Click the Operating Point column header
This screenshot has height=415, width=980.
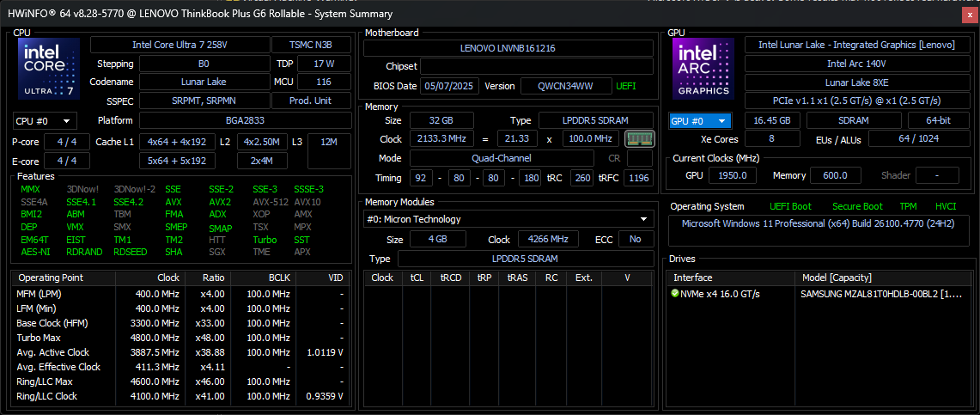(64, 278)
